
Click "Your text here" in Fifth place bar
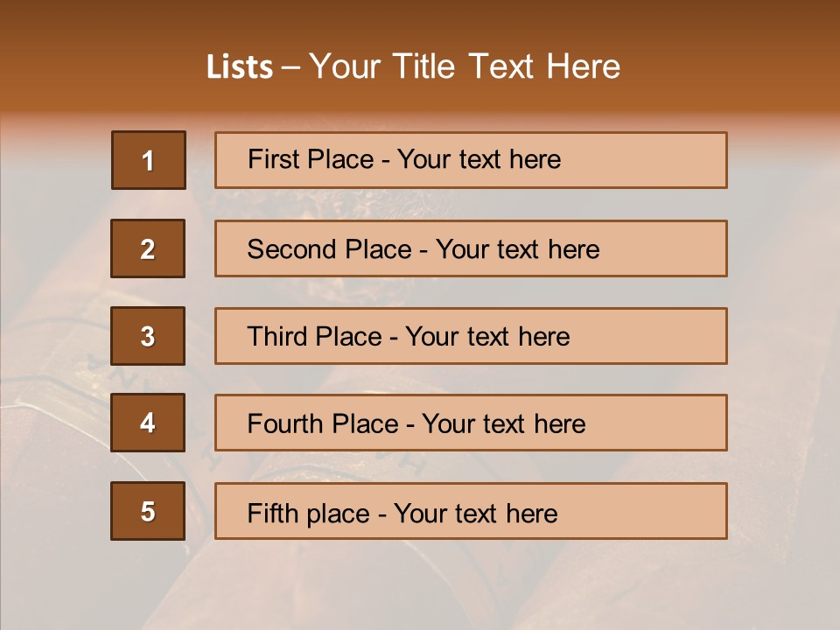[475, 513]
